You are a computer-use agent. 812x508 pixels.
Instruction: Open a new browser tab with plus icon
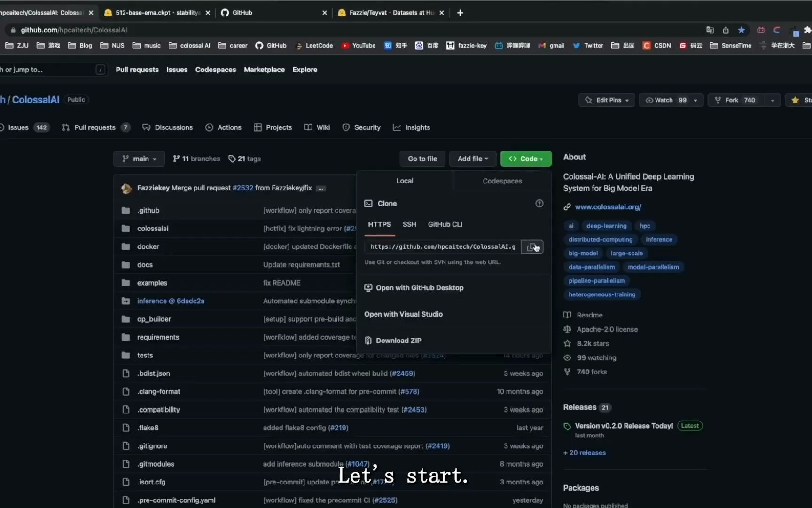point(460,13)
